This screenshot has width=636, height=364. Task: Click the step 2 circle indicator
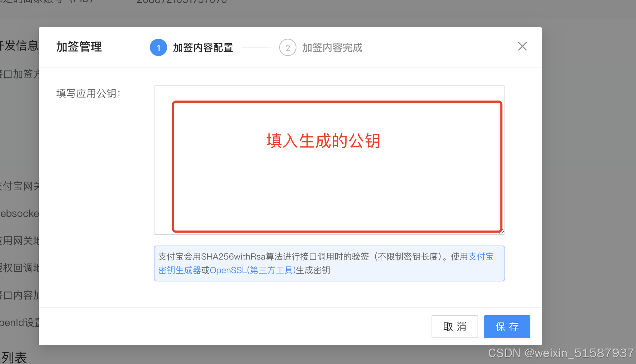(287, 47)
